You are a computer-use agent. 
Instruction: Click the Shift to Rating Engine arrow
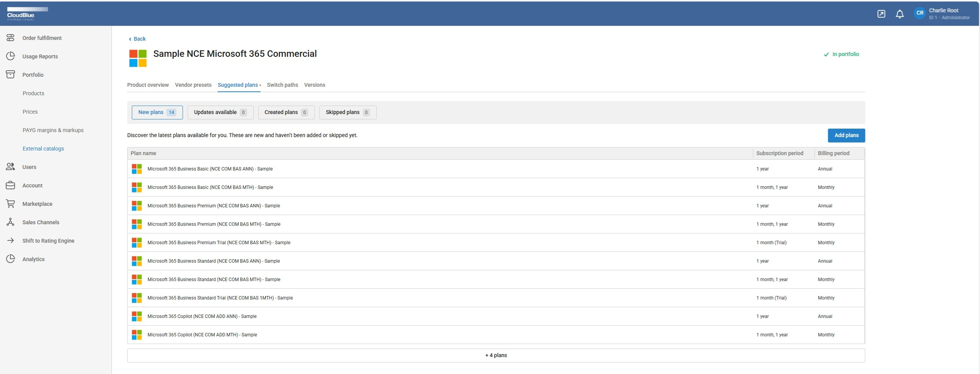(10, 241)
